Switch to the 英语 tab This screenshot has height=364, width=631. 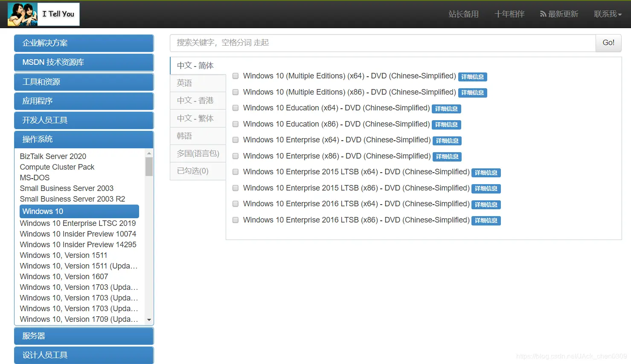(x=198, y=83)
